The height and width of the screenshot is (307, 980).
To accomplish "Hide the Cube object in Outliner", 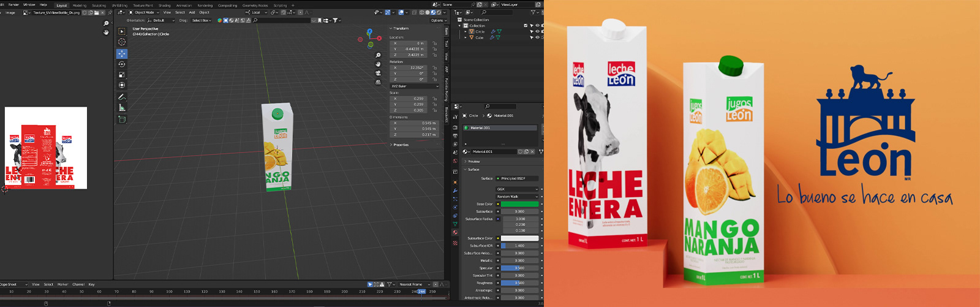I will (538, 37).
